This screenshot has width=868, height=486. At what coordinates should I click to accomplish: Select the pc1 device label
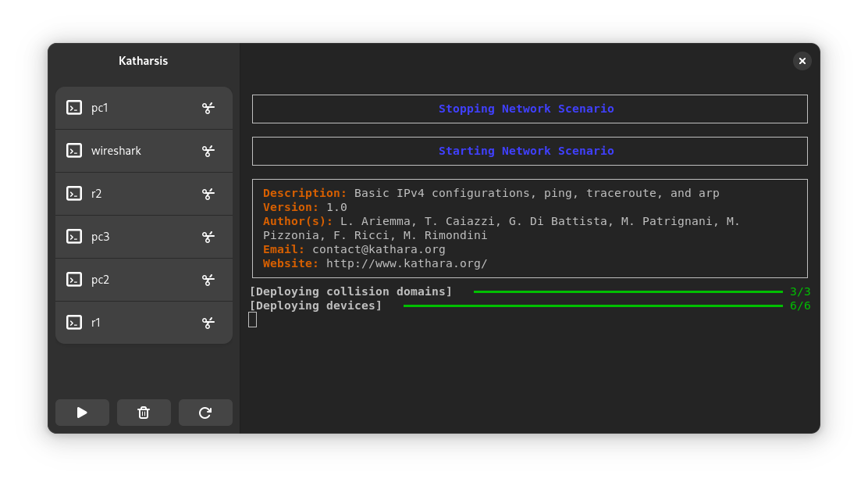click(100, 108)
